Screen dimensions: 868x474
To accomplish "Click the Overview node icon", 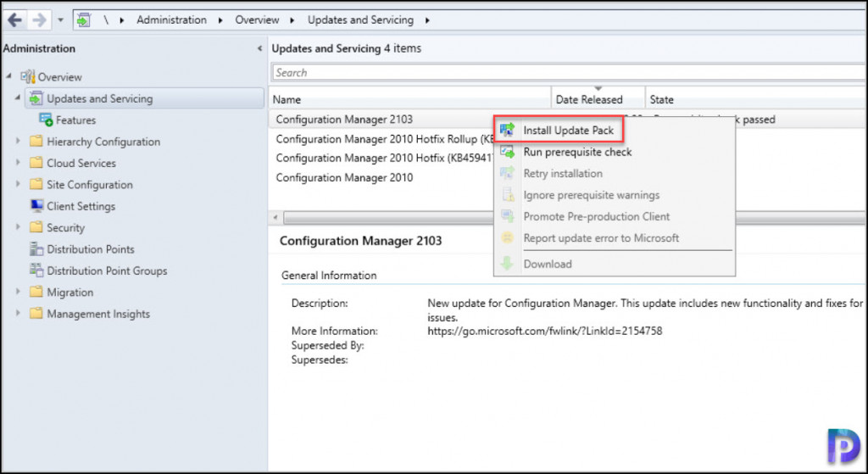I will 28,76.
